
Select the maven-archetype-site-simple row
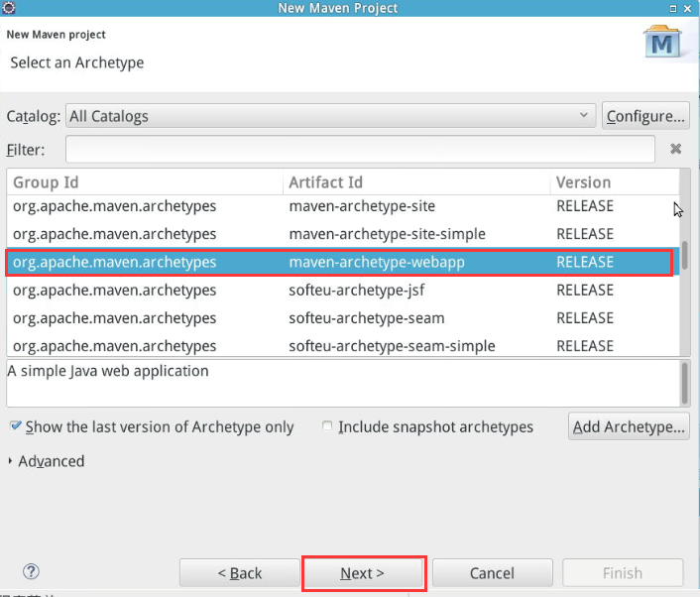click(x=343, y=234)
